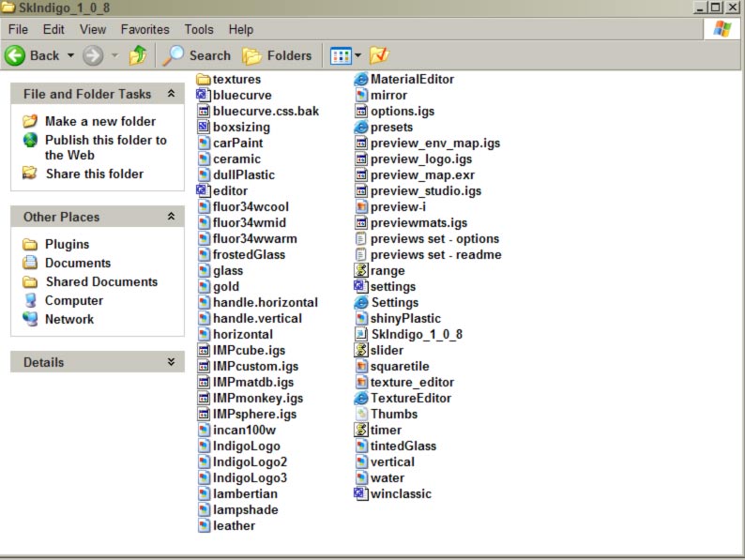Screen dimensions: 745x560
Task: Select the preview-i image file icon
Action: [x=361, y=206]
